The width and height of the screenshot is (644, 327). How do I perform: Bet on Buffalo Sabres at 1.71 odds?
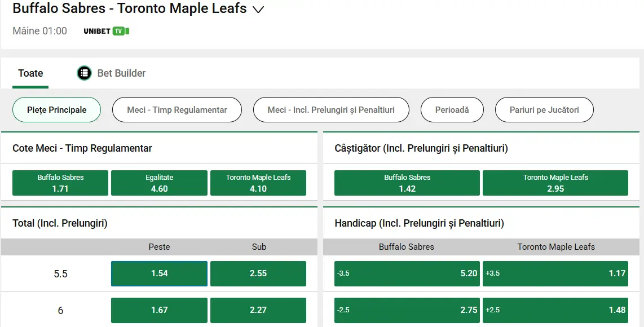(60, 183)
